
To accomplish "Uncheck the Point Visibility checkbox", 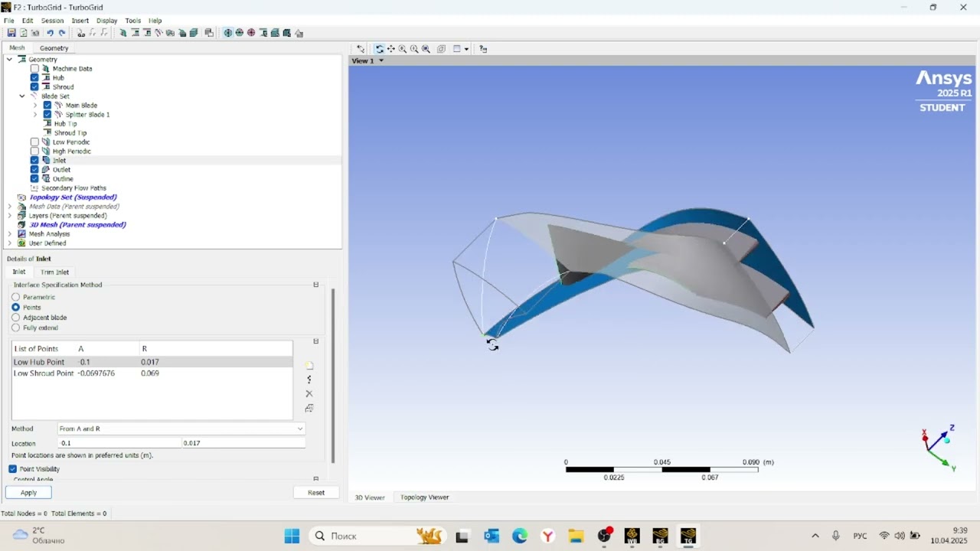I will (13, 469).
